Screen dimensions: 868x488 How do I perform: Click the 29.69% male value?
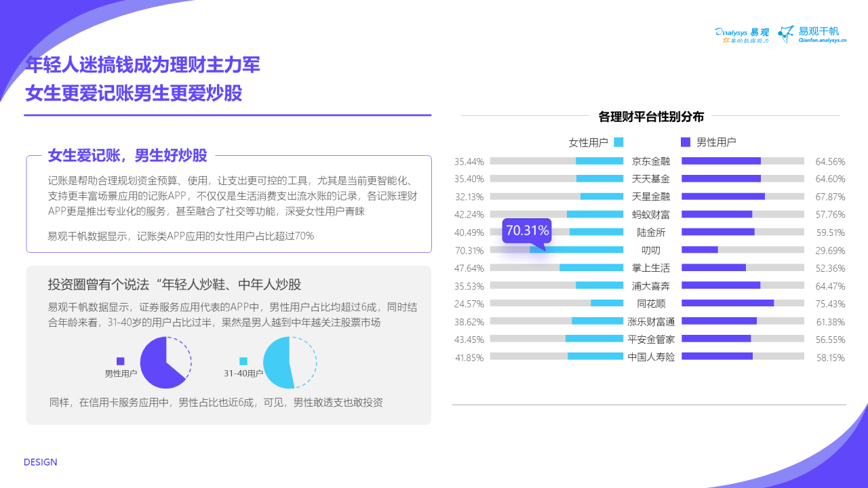(831, 250)
